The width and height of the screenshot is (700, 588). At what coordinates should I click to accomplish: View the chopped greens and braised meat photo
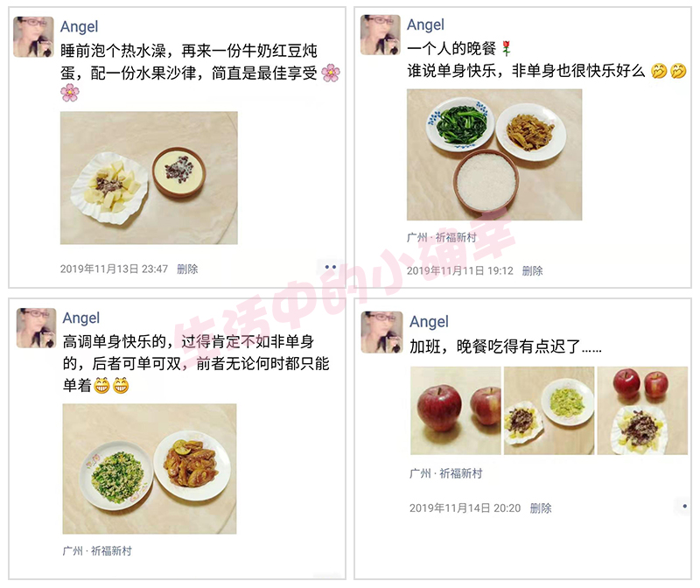(150, 469)
